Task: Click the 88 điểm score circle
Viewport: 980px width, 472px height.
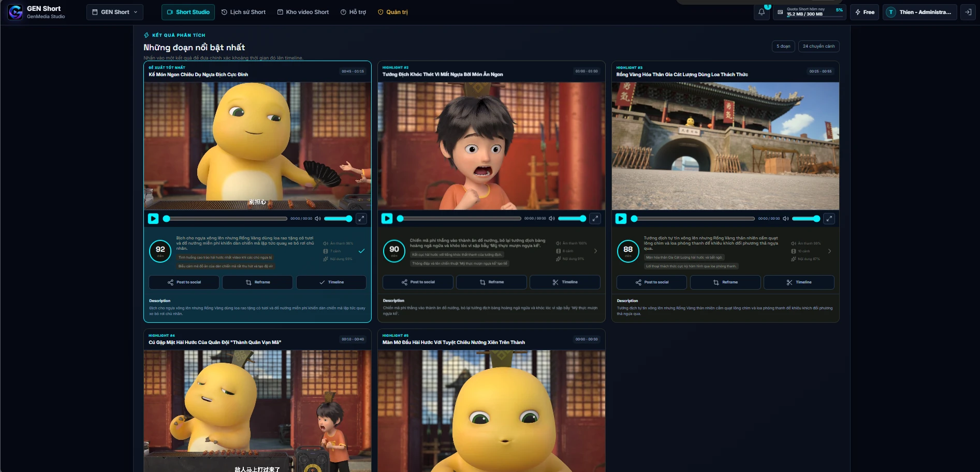Action: 628,251
